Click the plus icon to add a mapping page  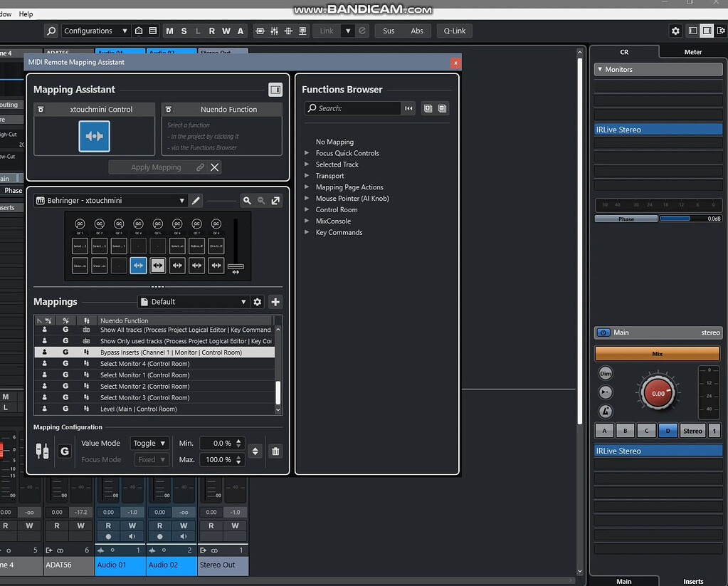click(x=275, y=302)
